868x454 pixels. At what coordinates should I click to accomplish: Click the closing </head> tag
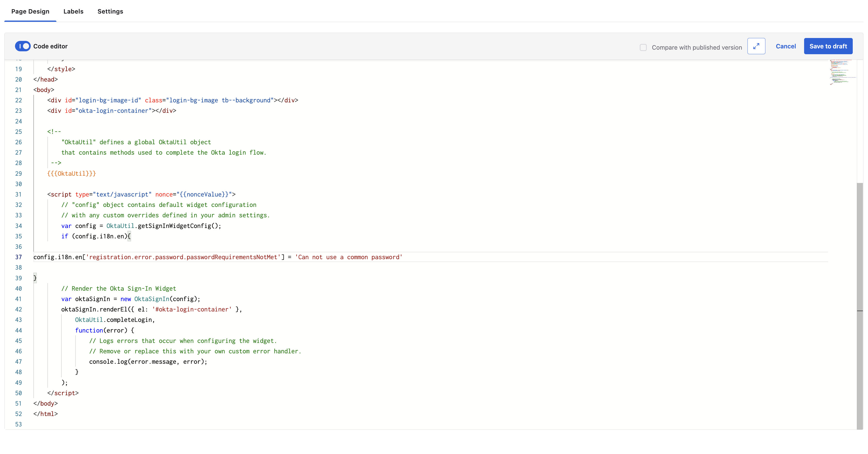coord(46,79)
